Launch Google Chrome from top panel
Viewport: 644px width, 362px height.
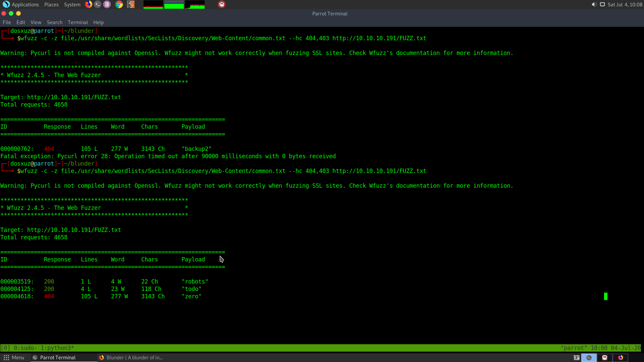119,4
